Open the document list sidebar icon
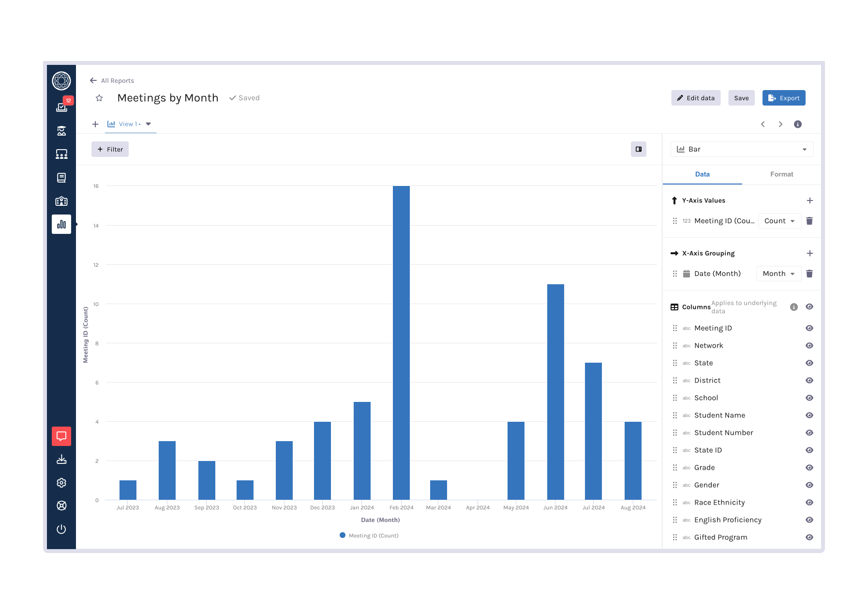 (x=61, y=178)
